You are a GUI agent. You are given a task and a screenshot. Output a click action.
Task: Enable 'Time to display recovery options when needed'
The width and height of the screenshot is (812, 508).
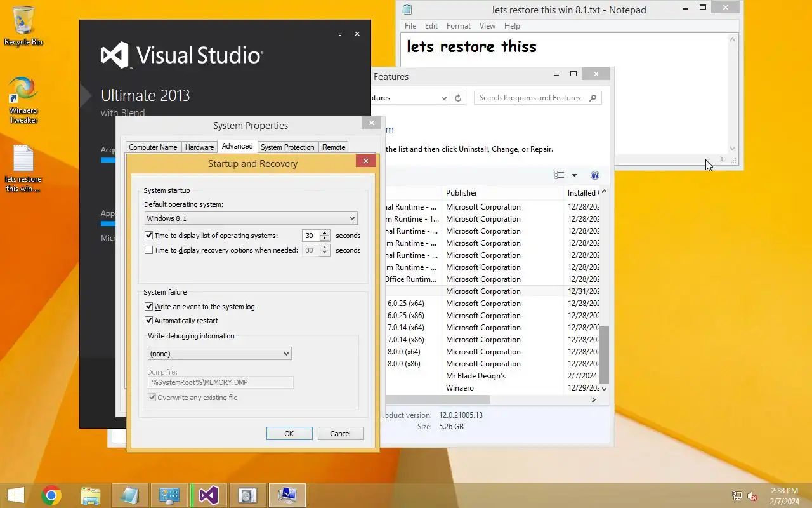(149, 250)
